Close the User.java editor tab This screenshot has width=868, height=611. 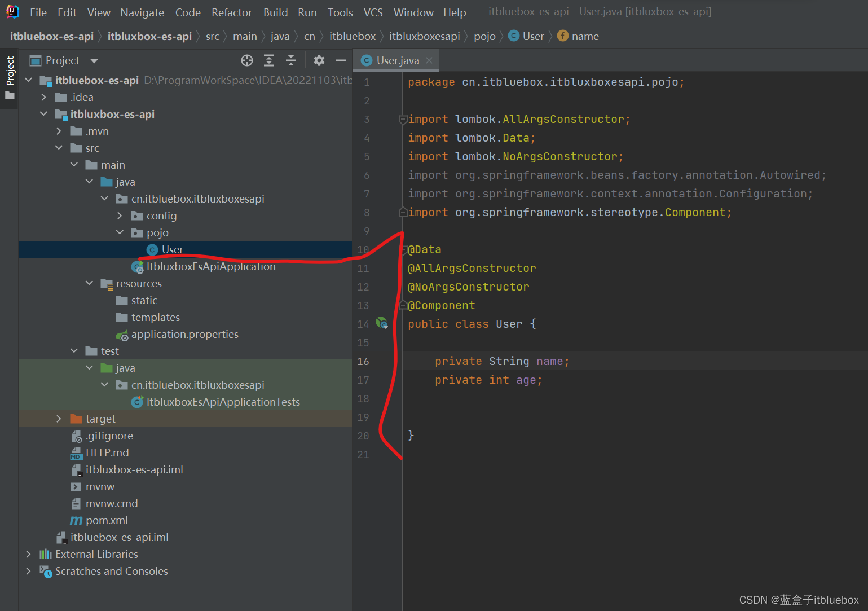tap(429, 60)
